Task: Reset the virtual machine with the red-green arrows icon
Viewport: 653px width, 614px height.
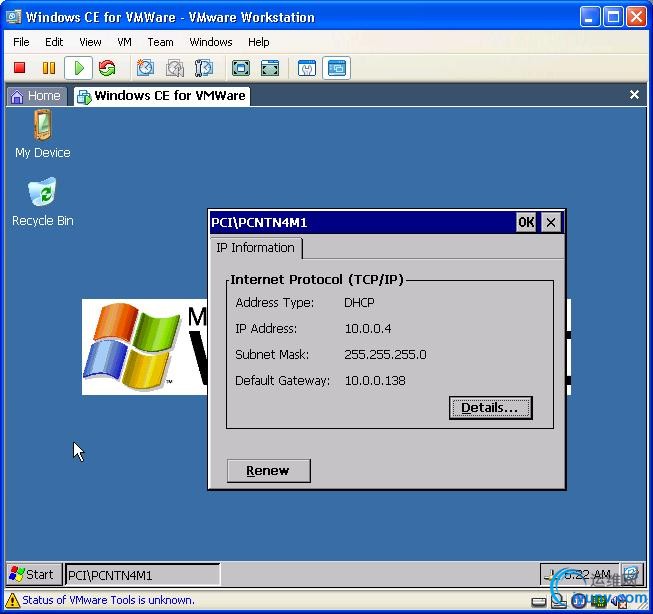Action: tap(107, 68)
